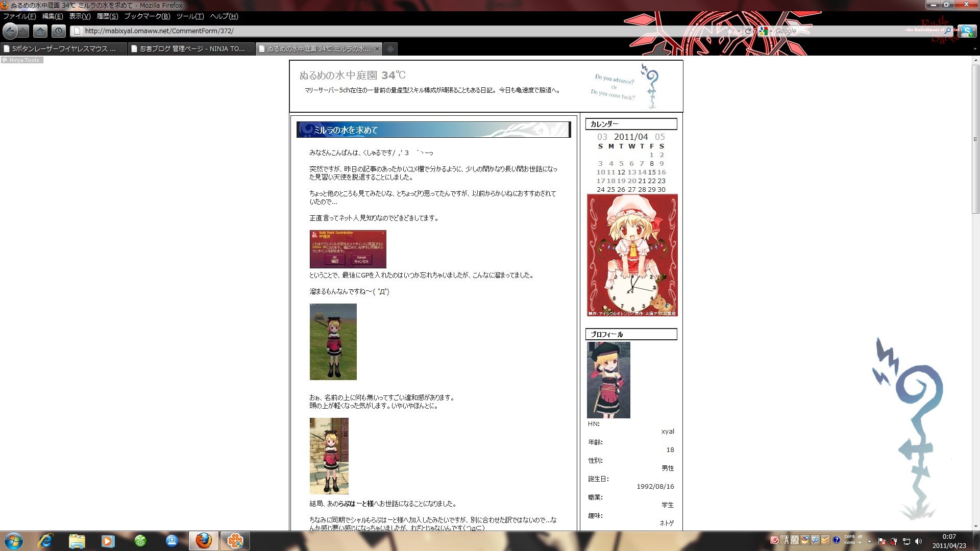Click the search magnifier icon

point(948,31)
